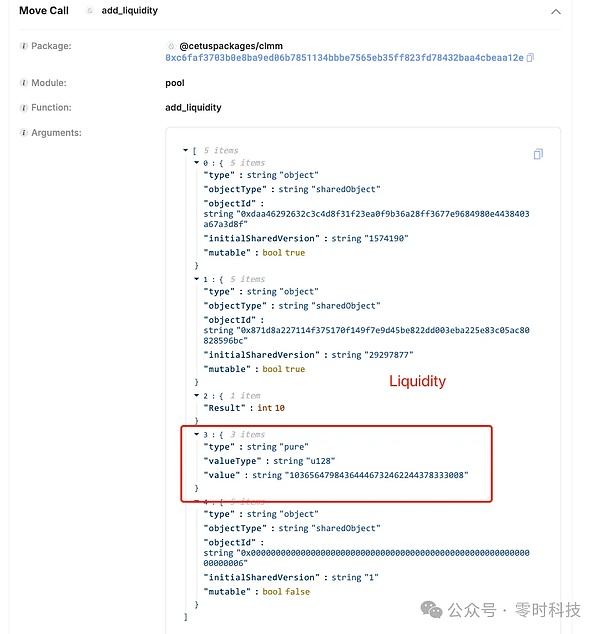Copy the package address to clipboard

(530, 58)
